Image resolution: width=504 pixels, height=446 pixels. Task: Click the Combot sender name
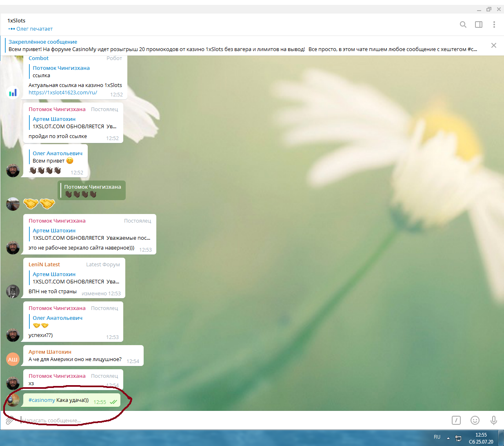38,58
